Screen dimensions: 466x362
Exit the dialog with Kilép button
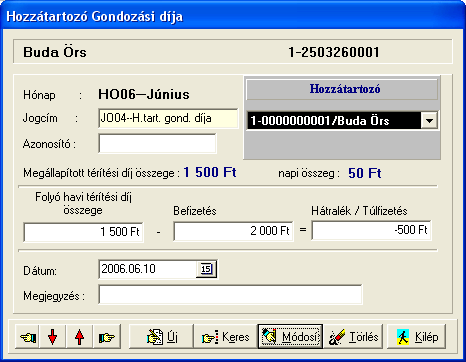[416, 337]
